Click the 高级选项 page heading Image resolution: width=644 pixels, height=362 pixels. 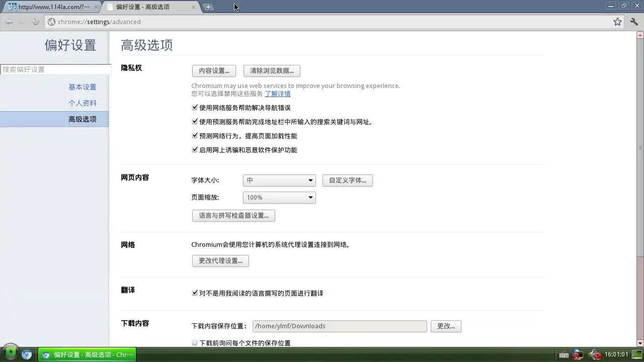147,45
